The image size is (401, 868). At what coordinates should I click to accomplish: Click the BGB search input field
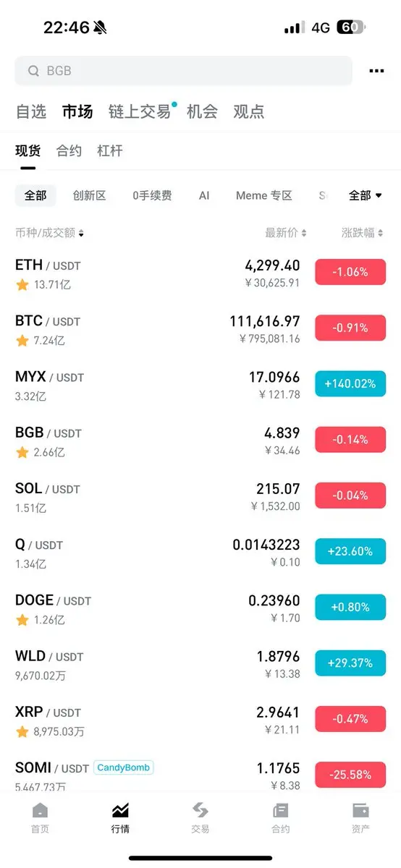coord(184,71)
